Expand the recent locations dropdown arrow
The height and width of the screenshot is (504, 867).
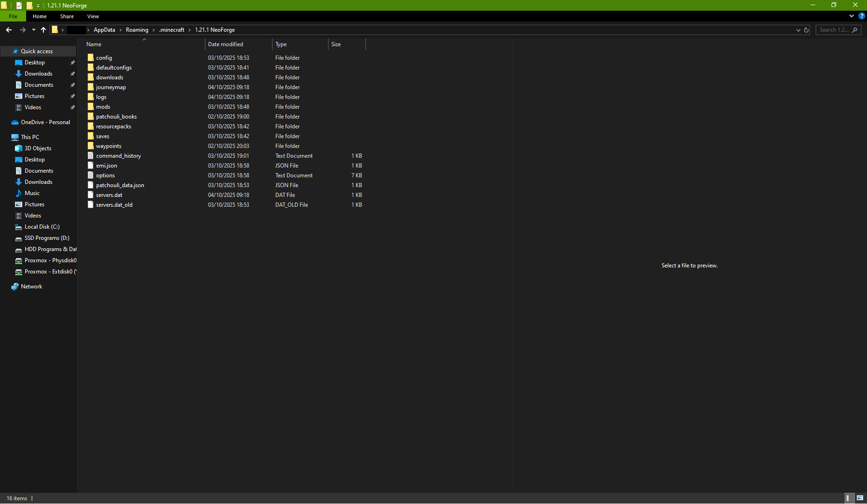click(x=34, y=30)
